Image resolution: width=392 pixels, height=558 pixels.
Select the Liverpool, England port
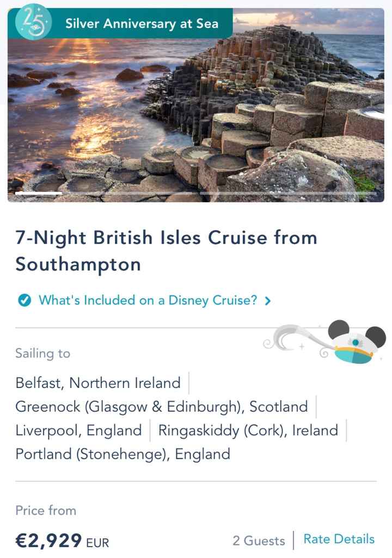pyautogui.click(x=78, y=430)
